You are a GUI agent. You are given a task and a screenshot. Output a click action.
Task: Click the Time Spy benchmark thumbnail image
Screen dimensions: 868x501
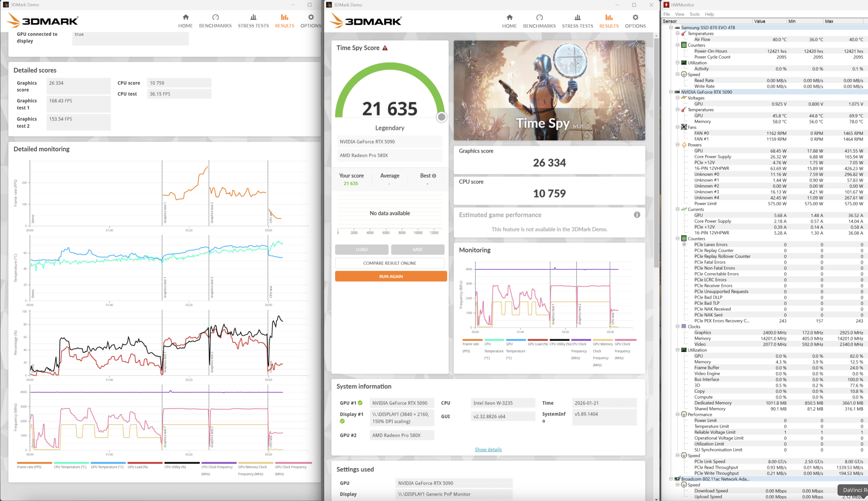(549, 90)
